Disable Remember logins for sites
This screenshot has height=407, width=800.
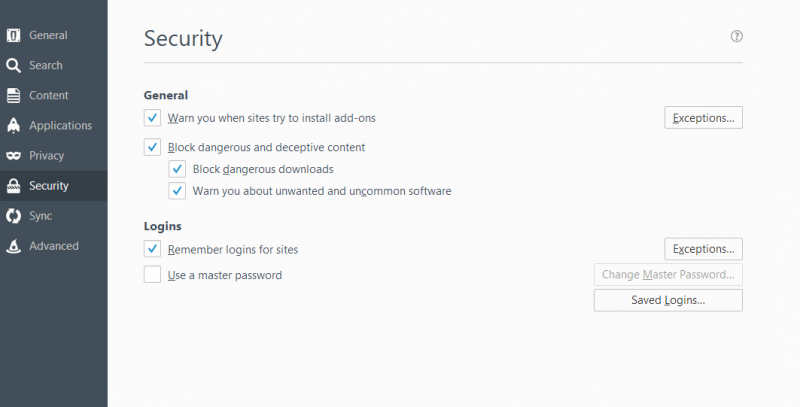(153, 249)
